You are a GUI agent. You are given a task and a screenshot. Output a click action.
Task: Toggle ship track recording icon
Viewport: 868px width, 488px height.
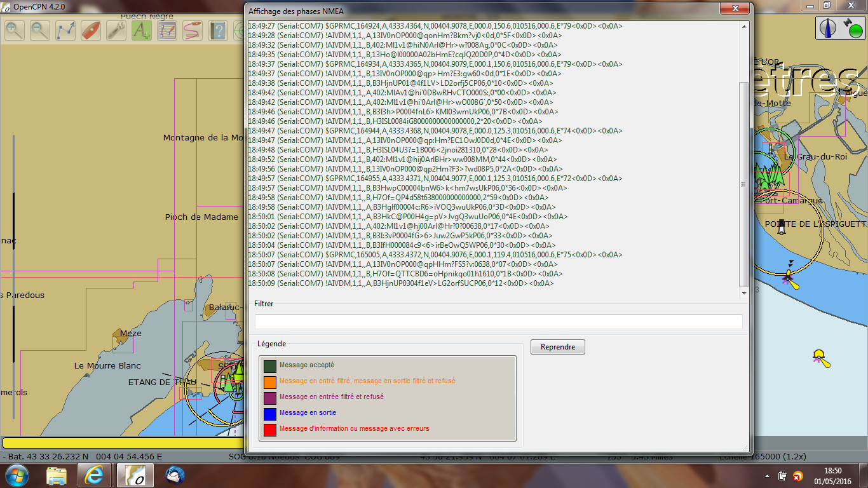coord(193,30)
